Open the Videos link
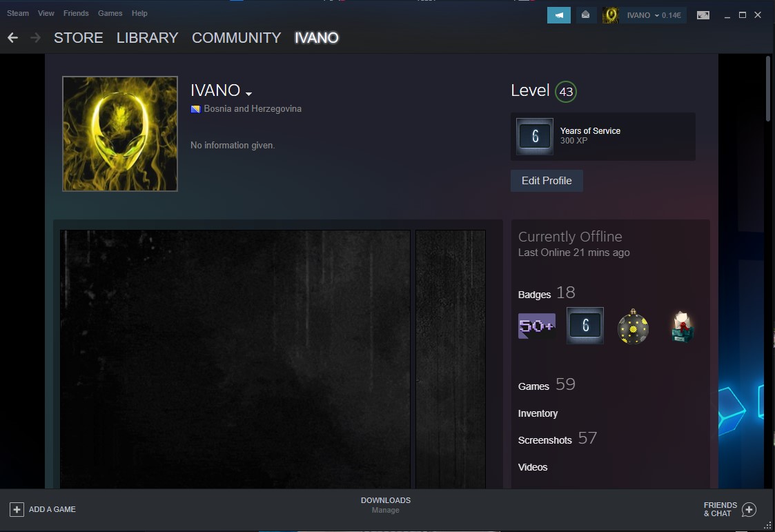The width and height of the screenshot is (775, 532). (x=532, y=467)
